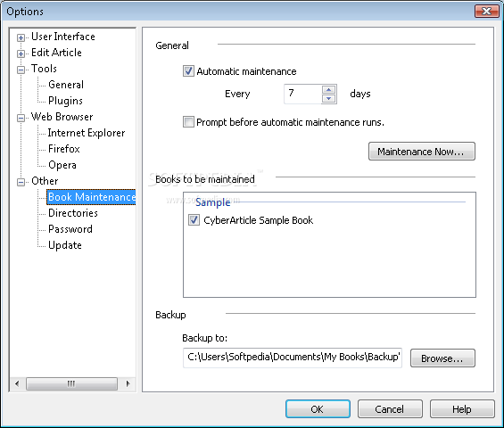Select User Interface in options tree
This screenshot has width=504, height=428.
click(63, 37)
